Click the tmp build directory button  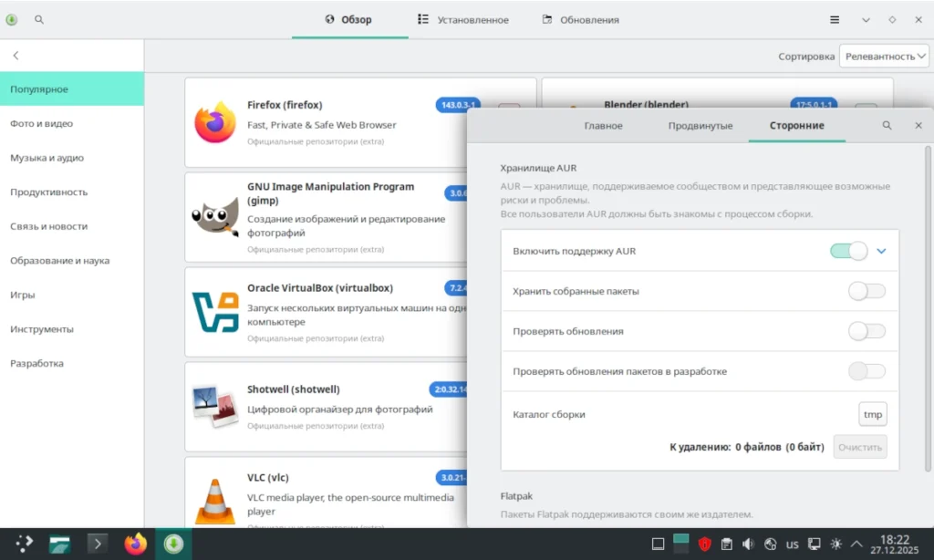(873, 414)
